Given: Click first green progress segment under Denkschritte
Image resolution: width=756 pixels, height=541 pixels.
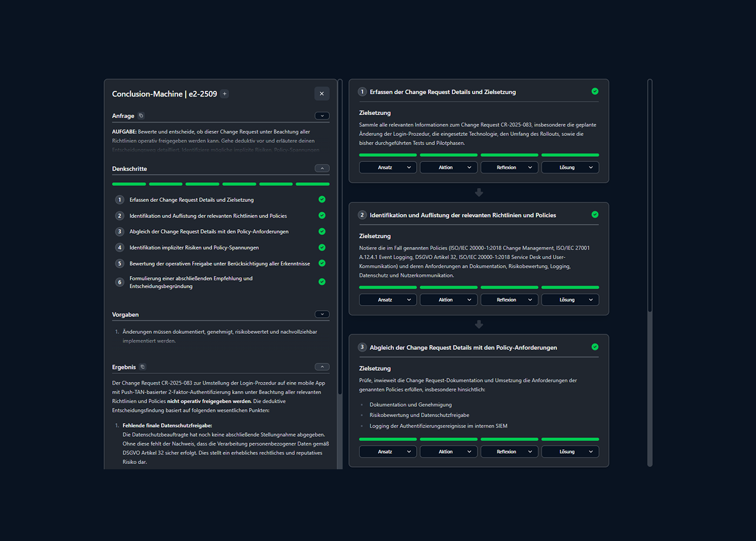Looking at the screenshot, I should click(129, 184).
